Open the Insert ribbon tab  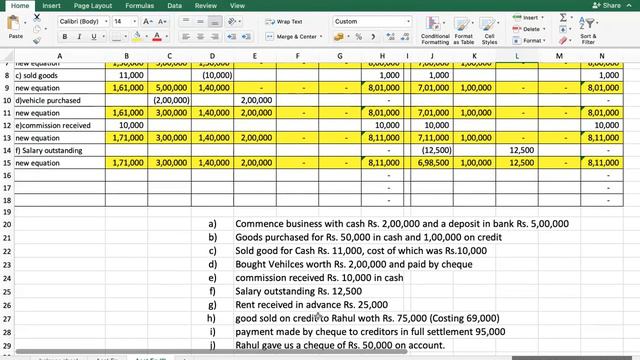(x=51, y=6)
